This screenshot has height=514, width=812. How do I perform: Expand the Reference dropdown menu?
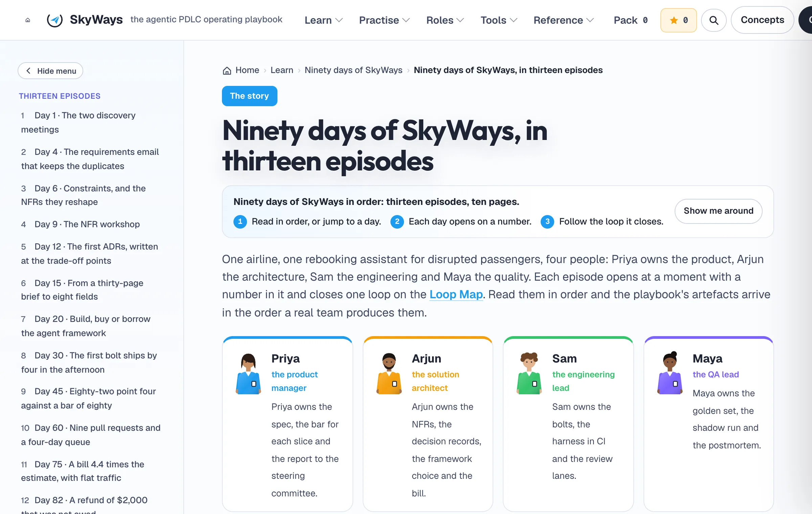(x=564, y=20)
